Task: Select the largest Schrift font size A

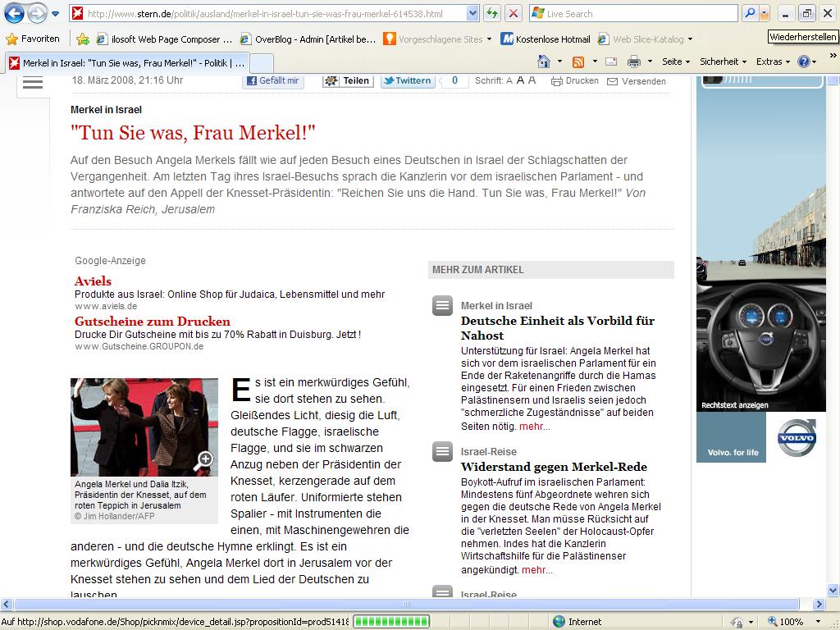Action: (x=532, y=80)
